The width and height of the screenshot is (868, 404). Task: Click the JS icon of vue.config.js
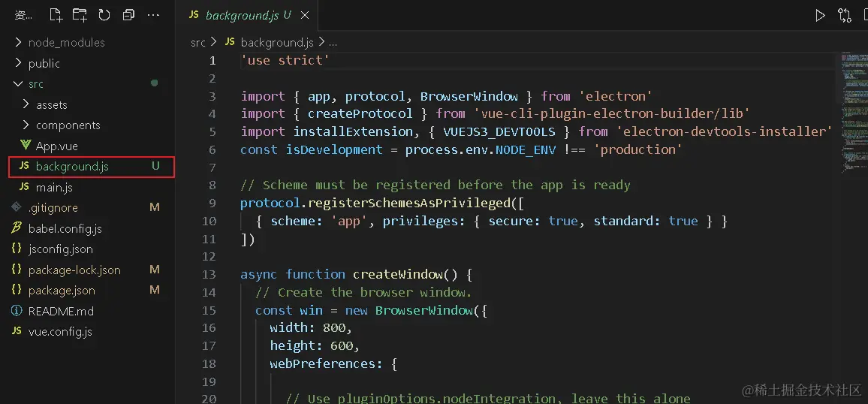pos(17,332)
